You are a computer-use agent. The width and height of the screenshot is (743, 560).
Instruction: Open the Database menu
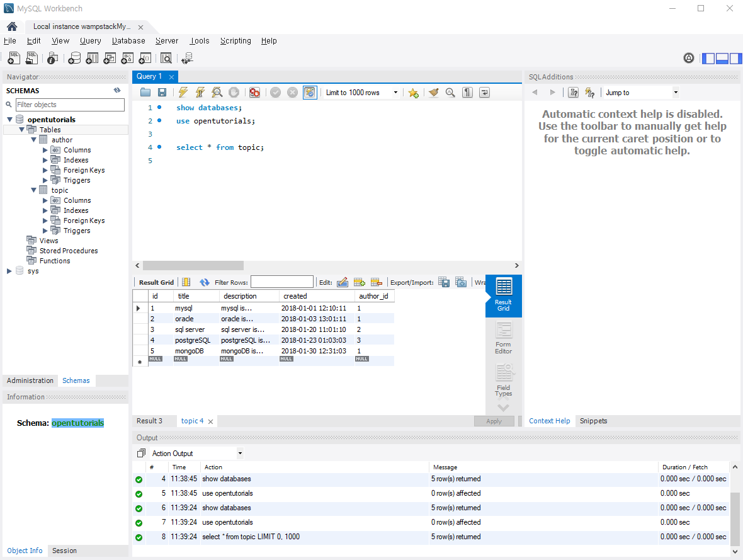pos(128,41)
